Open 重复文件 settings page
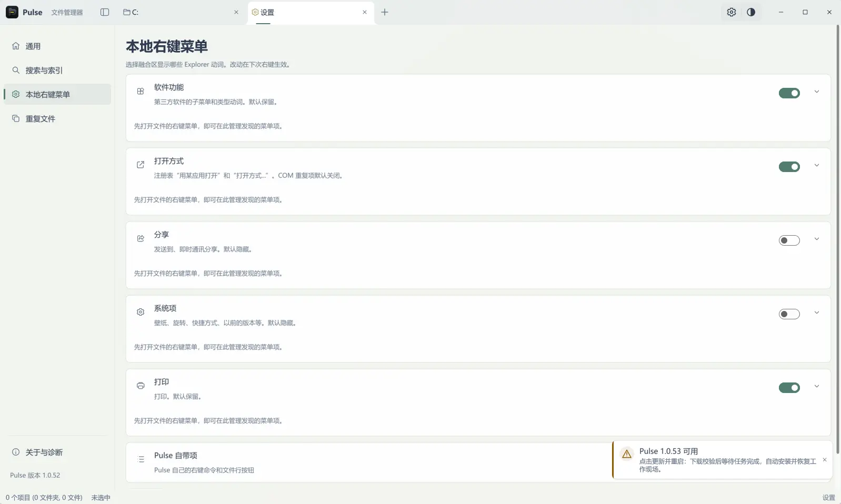Screen dimensions: 841x504 pyautogui.click(x=57, y=118)
